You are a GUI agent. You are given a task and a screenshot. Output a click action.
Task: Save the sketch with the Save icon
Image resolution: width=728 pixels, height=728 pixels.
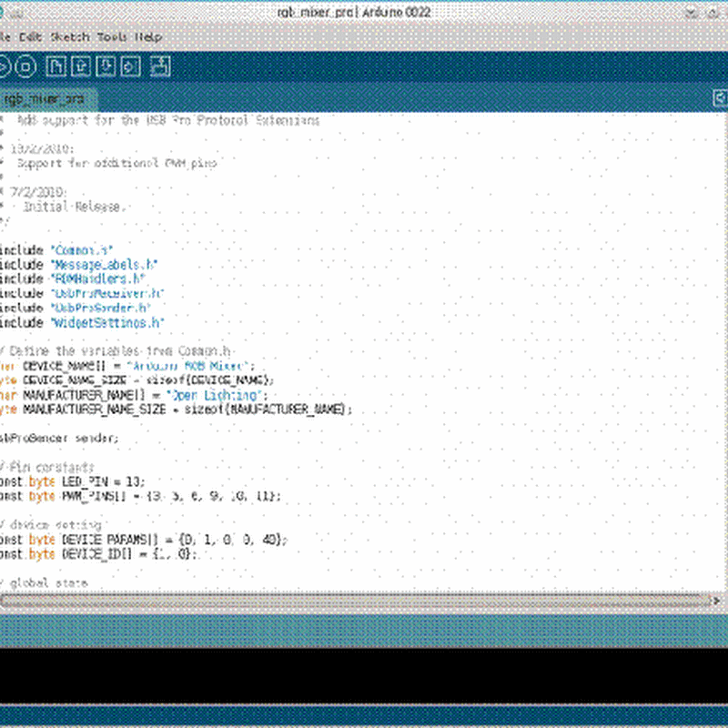pos(106,66)
